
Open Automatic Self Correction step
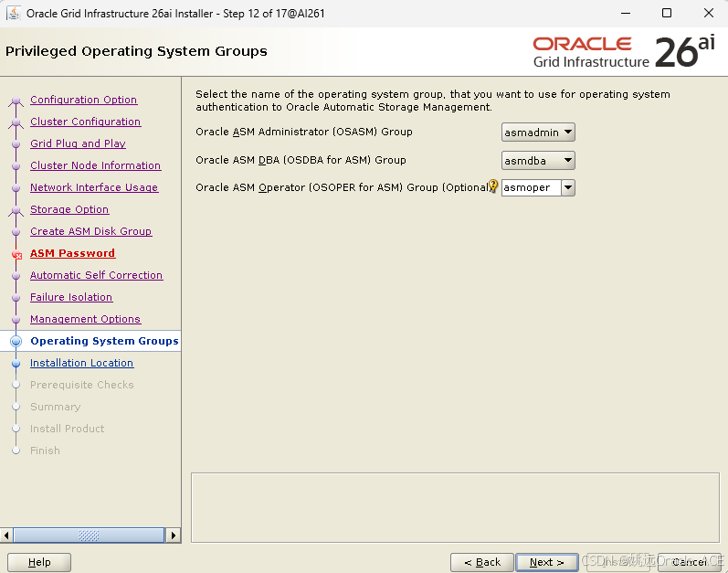click(x=97, y=275)
